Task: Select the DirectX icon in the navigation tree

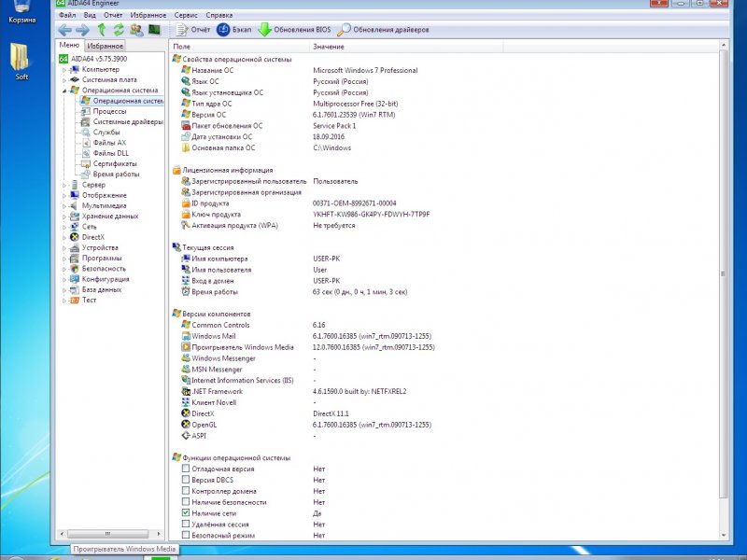Action: pyautogui.click(x=75, y=237)
